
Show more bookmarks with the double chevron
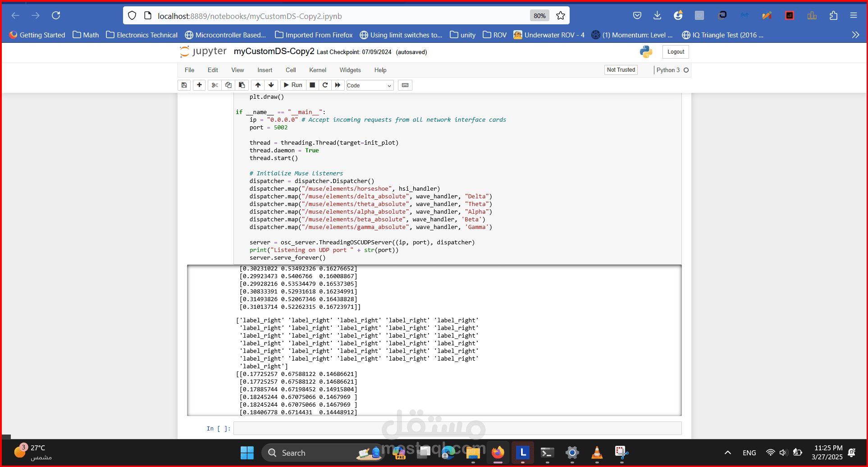pos(855,35)
